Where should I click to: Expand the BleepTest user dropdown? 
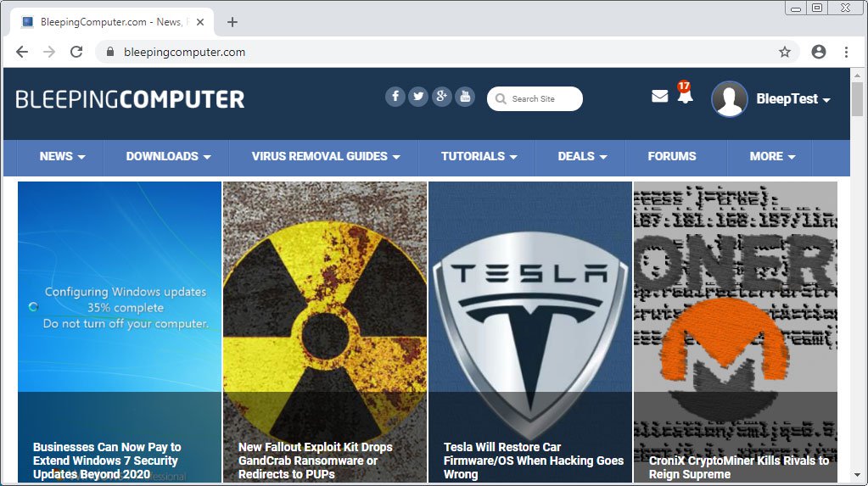tap(792, 99)
